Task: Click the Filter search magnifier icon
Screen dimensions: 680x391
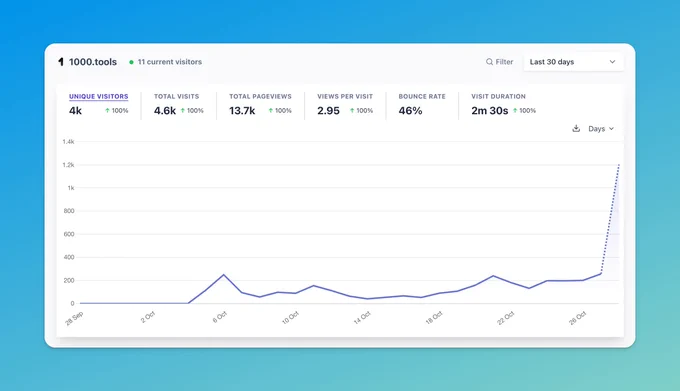Action: pyautogui.click(x=489, y=62)
